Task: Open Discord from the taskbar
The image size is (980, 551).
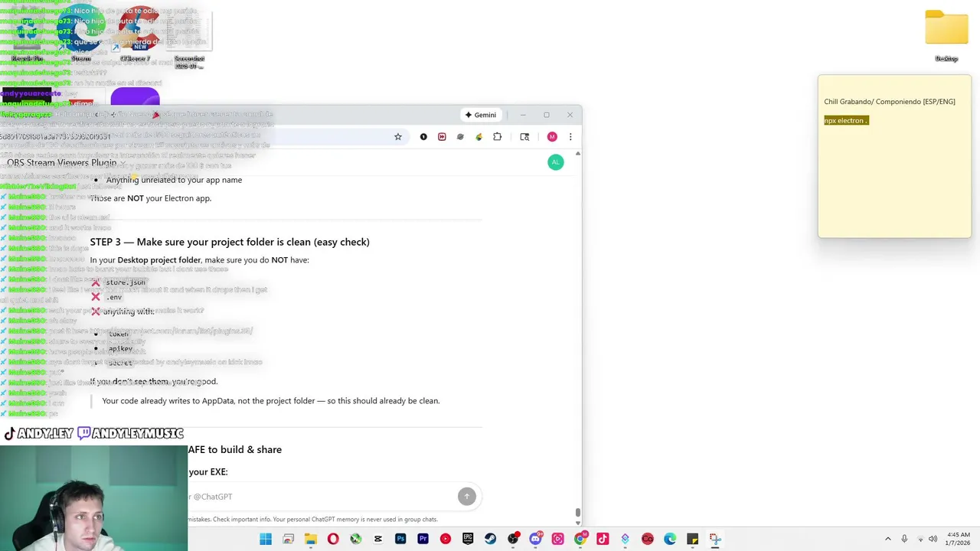Action: click(535, 539)
